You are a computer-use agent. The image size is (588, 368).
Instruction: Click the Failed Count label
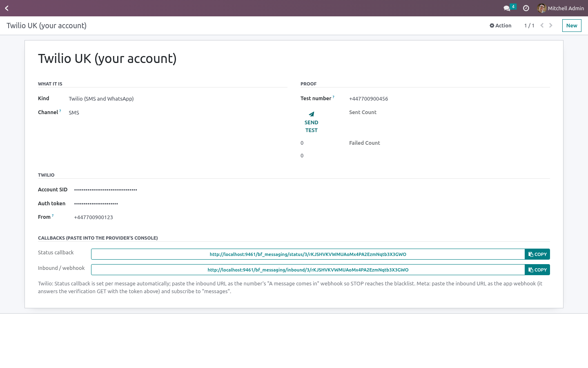pos(365,143)
